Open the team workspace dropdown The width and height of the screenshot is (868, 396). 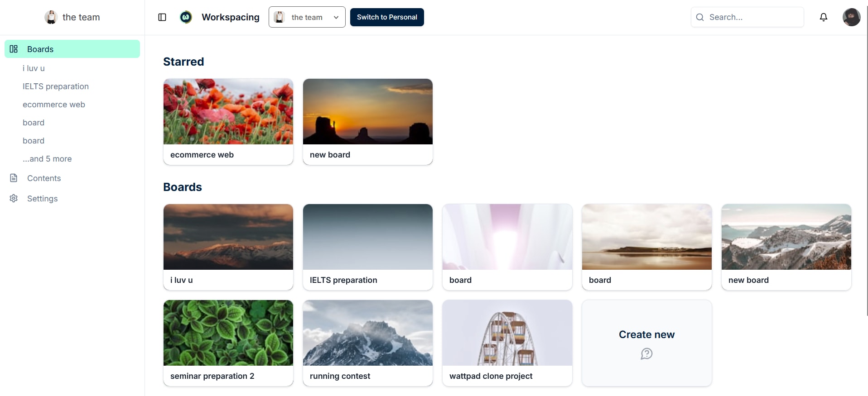[x=307, y=17]
